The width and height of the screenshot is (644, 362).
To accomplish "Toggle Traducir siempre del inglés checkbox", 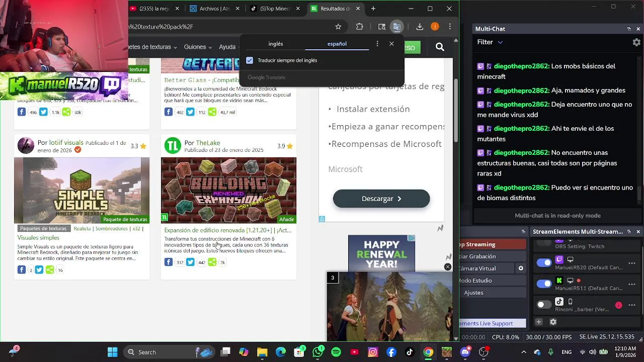I will tap(250, 60).
